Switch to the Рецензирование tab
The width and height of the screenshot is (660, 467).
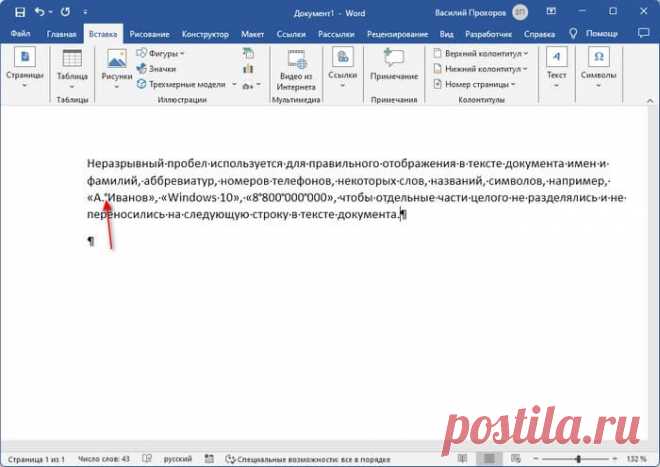pyautogui.click(x=397, y=34)
